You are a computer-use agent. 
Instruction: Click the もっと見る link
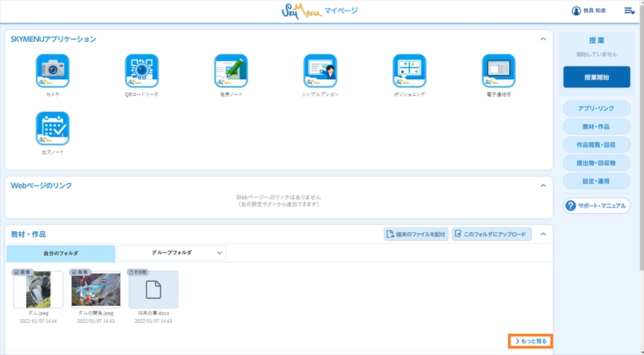(530, 342)
